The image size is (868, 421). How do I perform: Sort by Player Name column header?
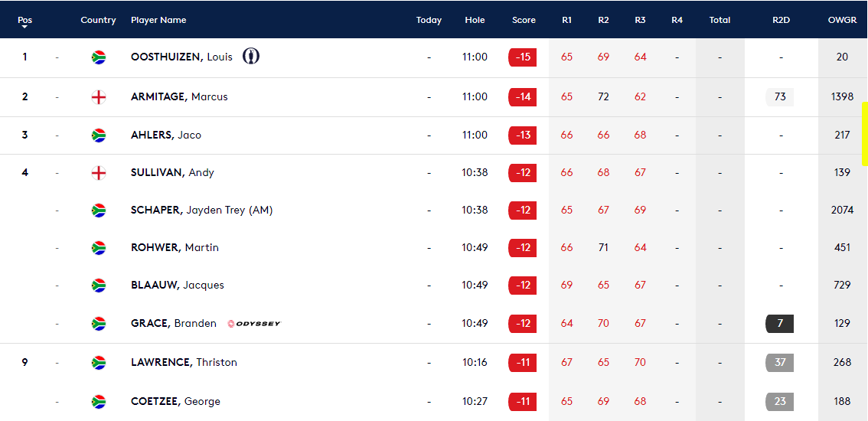158,20
